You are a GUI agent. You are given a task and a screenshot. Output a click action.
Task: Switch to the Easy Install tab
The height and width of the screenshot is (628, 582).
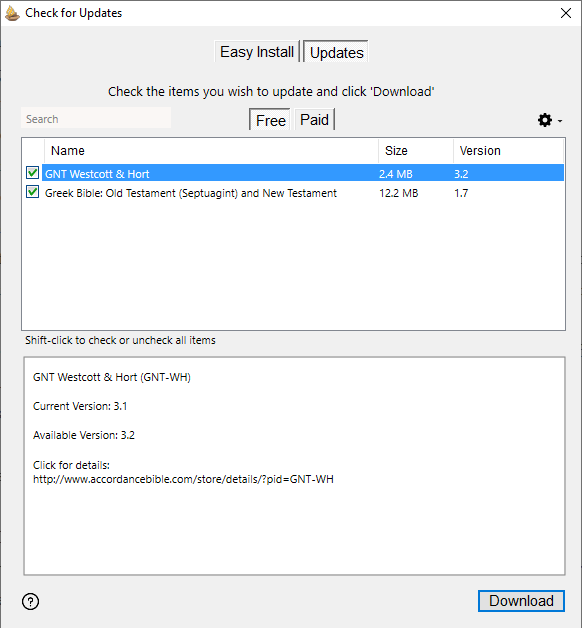(257, 52)
